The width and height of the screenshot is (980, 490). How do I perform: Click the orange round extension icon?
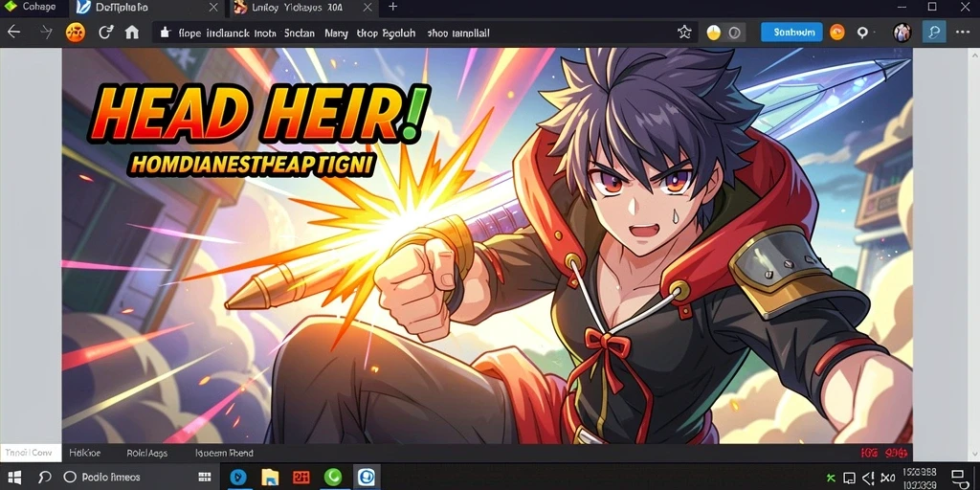coord(836,33)
